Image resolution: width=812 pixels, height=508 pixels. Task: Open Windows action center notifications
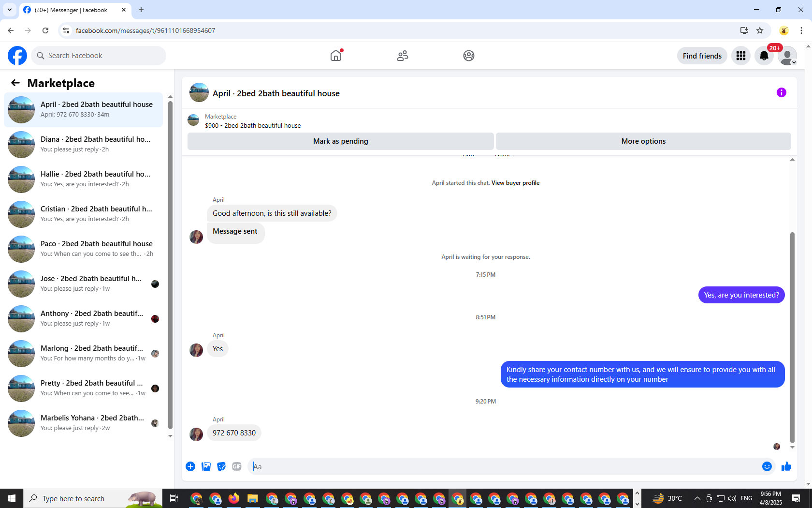(x=796, y=498)
